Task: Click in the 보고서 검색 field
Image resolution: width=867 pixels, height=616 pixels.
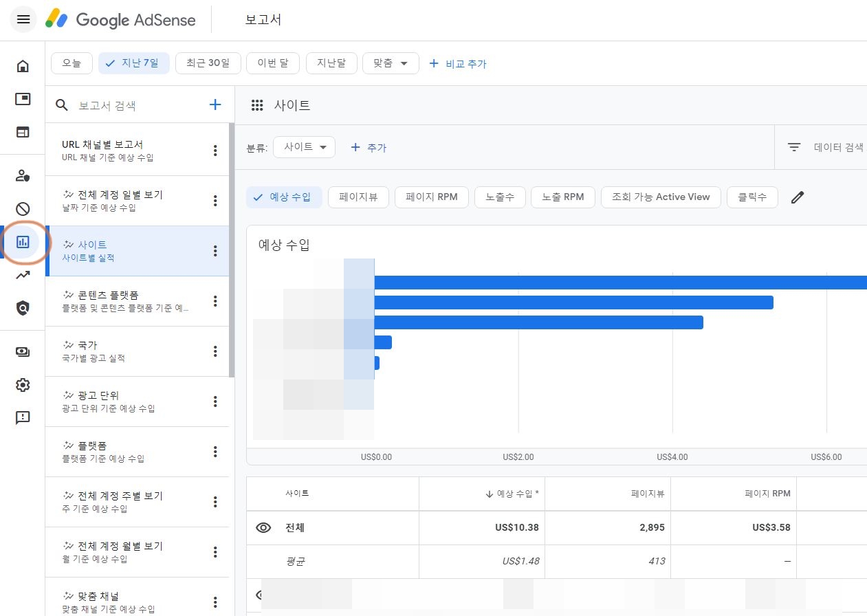Action: point(138,105)
